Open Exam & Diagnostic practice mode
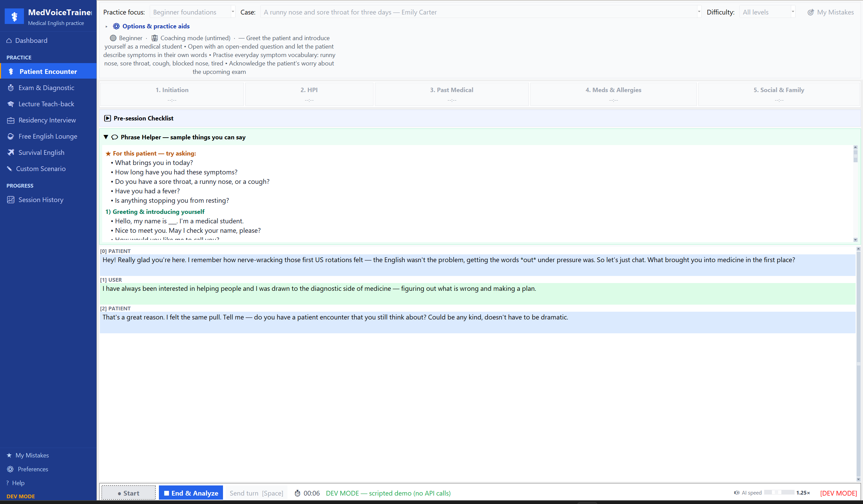Viewport: 863px width, 504px height. pyautogui.click(x=48, y=88)
